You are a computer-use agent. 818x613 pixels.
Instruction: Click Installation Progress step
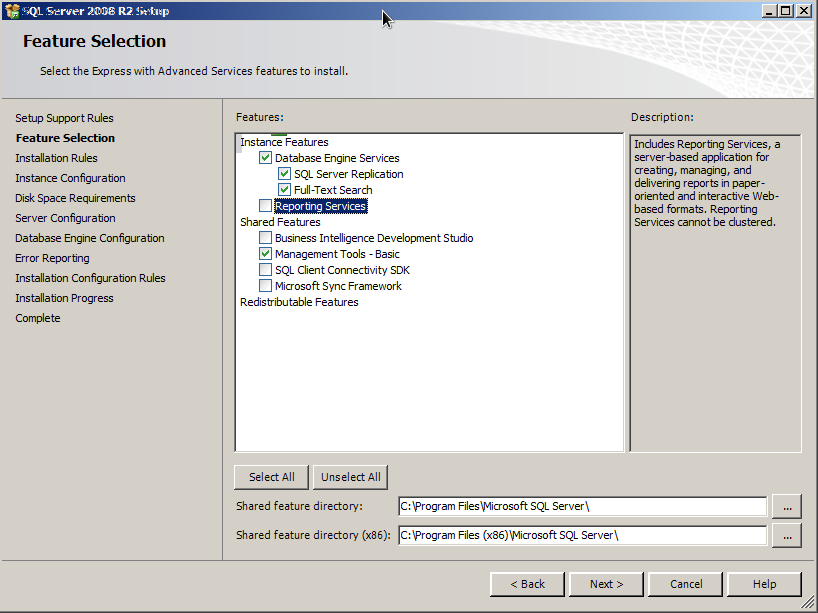tap(64, 298)
